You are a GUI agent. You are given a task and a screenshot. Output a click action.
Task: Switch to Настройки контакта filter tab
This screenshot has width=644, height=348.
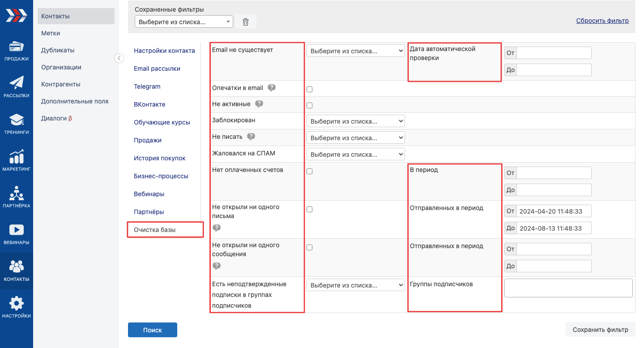[164, 51]
